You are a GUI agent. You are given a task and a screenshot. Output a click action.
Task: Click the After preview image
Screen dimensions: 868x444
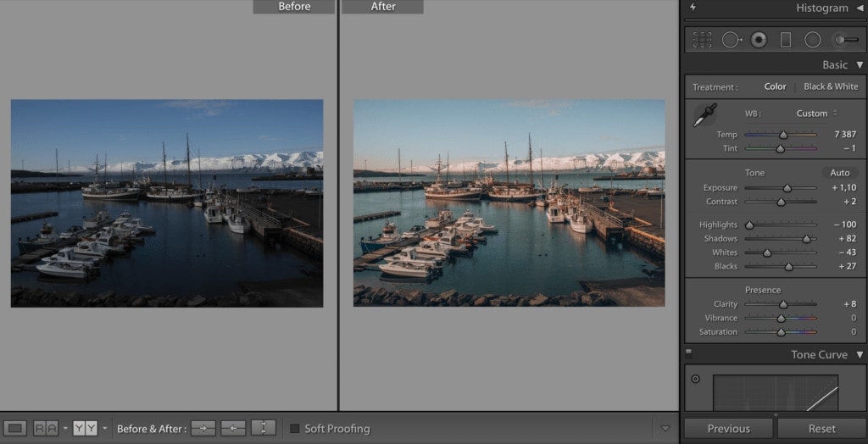pyautogui.click(x=509, y=203)
